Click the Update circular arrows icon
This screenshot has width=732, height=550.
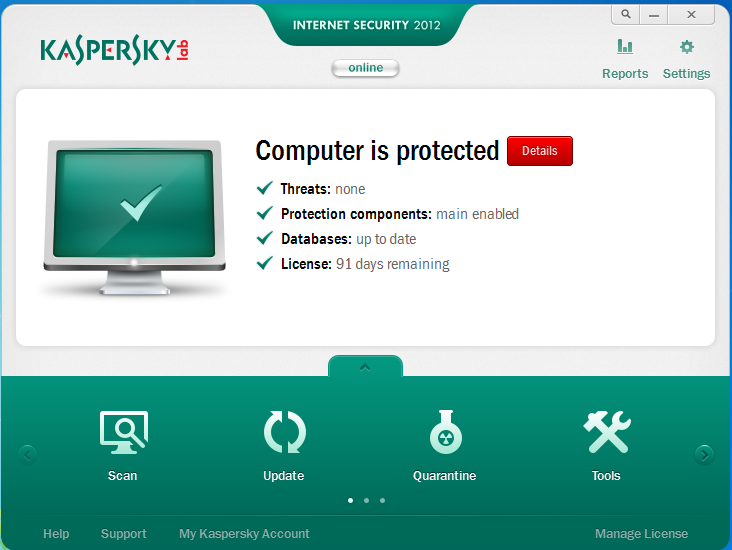click(x=285, y=432)
